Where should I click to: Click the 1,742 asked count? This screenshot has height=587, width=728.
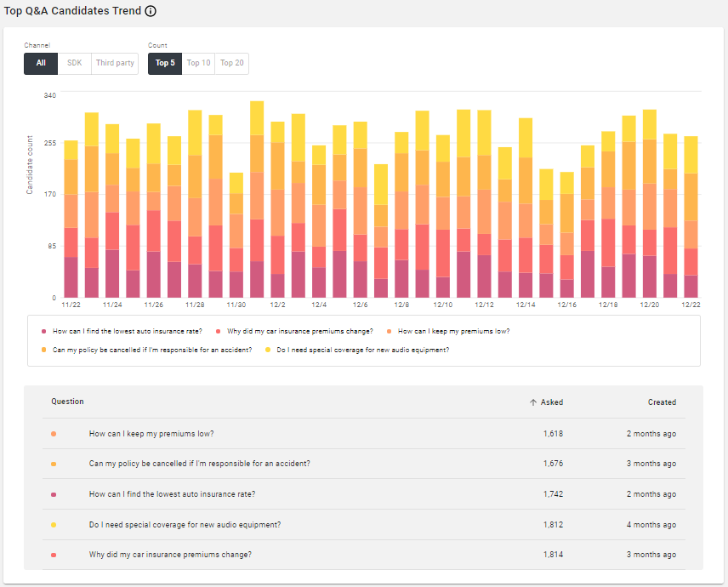pos(553,494)
